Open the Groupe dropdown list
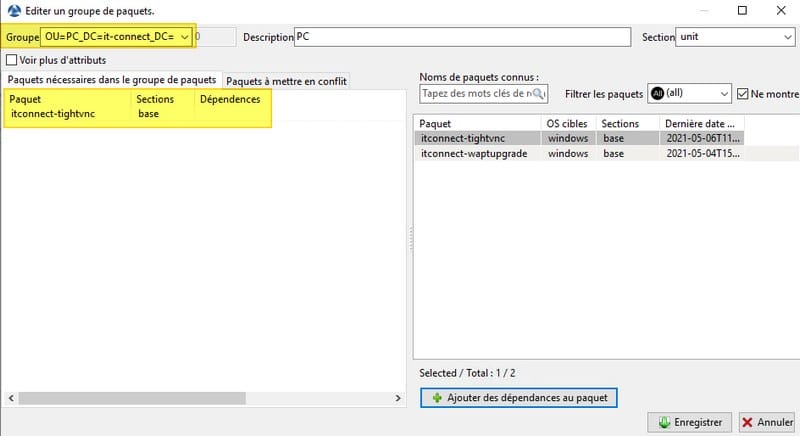The image size is (800, 436). coord(185,37)
